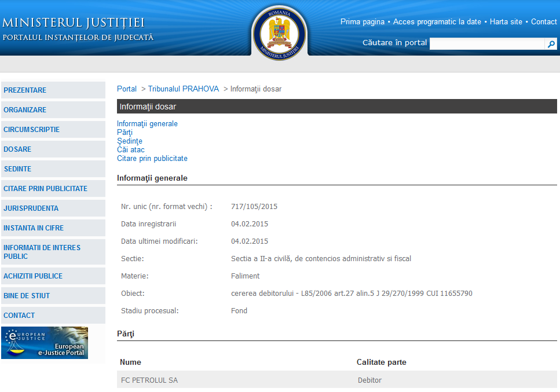The height and width of the screenshot is (392, 560).
Task: Focus the 'Căutare în portal' search field
Action: pyautogui.click(x=488, y=44)
